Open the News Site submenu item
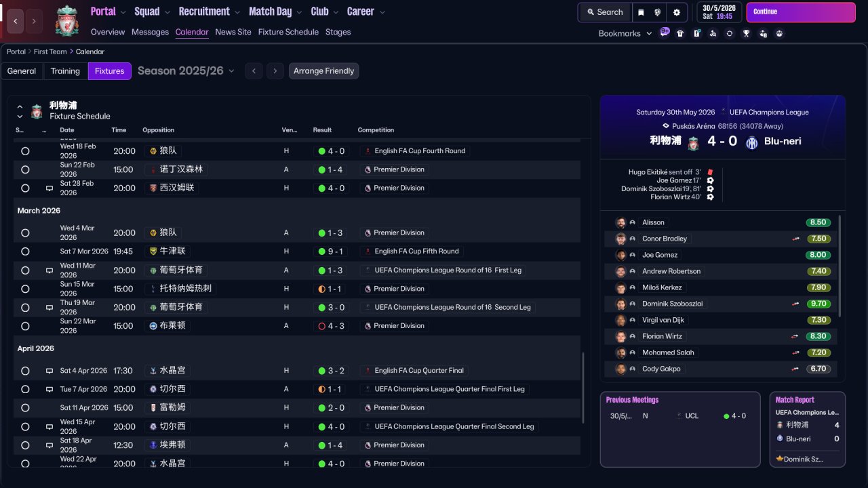 (233, 32)
